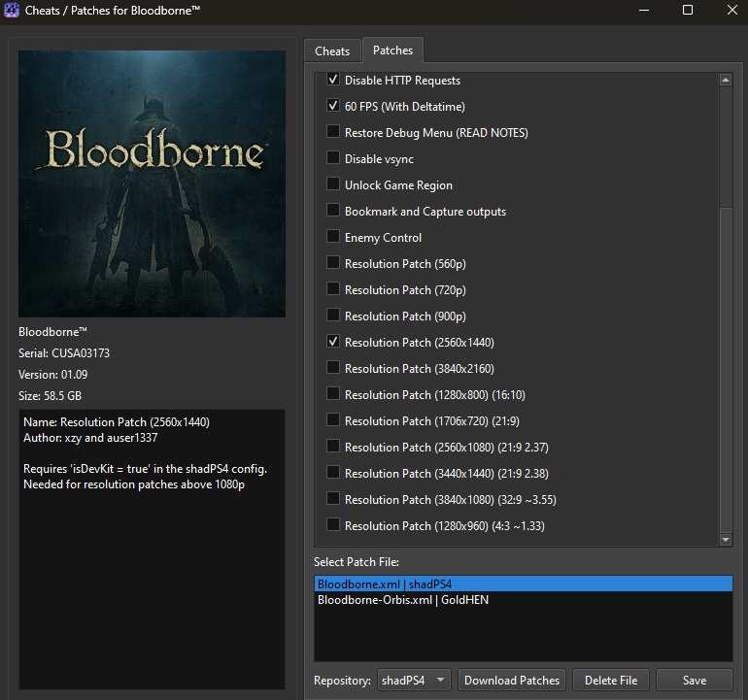Viewport: 748px width, 700px height.
Task: Enable Resolution Patch (3440x1440) (21:9 2.38)
Action: 333,473
